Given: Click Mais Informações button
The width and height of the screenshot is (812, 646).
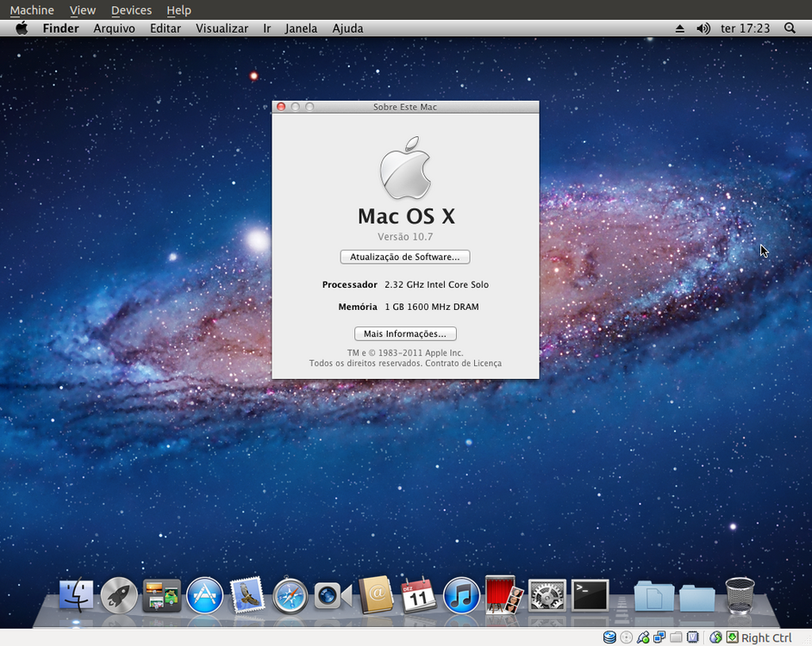Looking at the screenshot, I should point(405,333).
